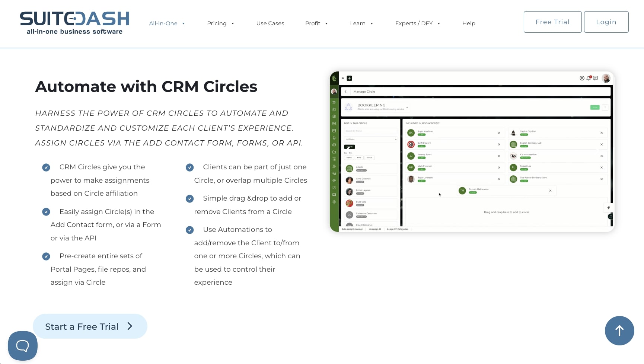Select Anna Coleman in Not In This Circle
Screen dimensions: 644x364
coord(371,180)
